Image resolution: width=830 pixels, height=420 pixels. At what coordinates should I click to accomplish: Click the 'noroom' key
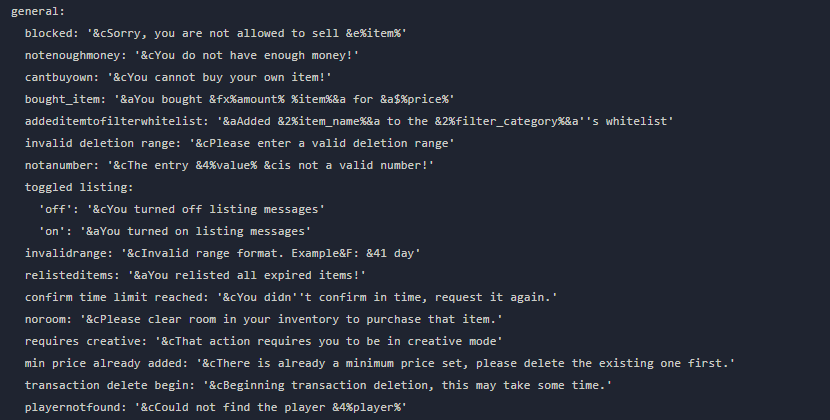47,319
